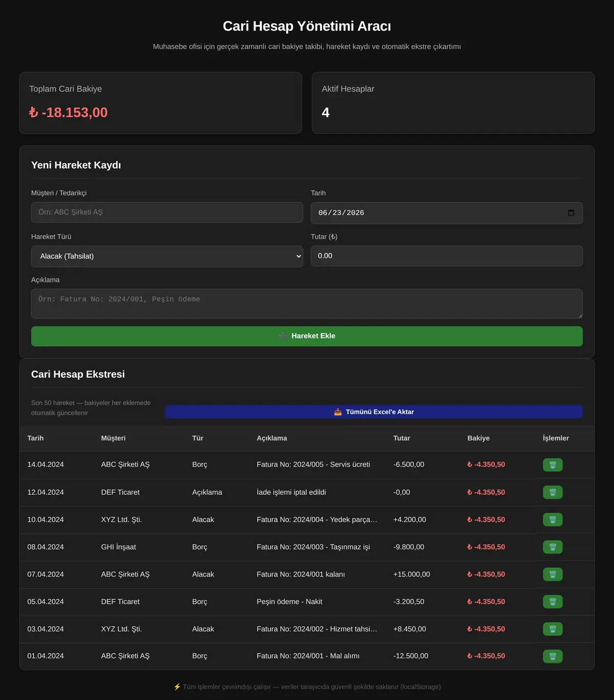Click the Müşteri column header

pos(113,438)
